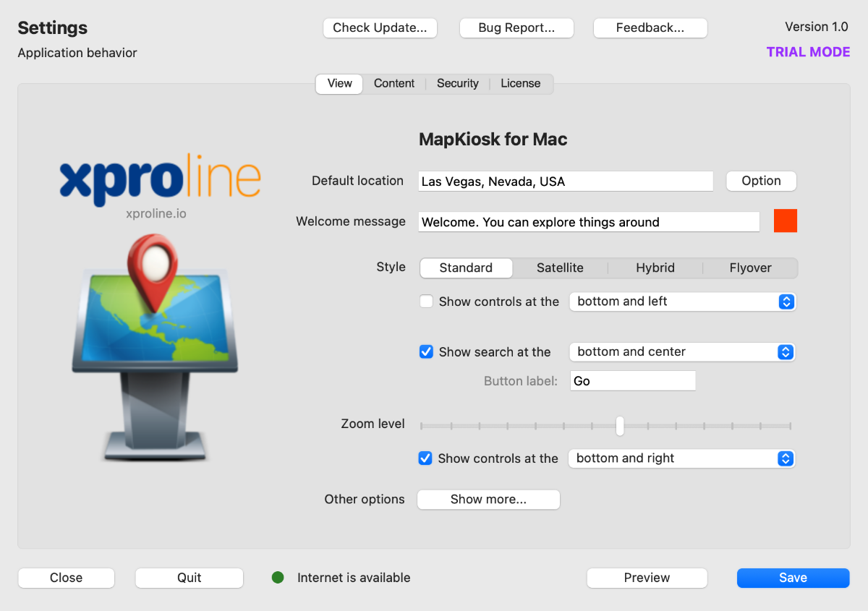
Task: Click the Settings title text
Action: (53, 28)
